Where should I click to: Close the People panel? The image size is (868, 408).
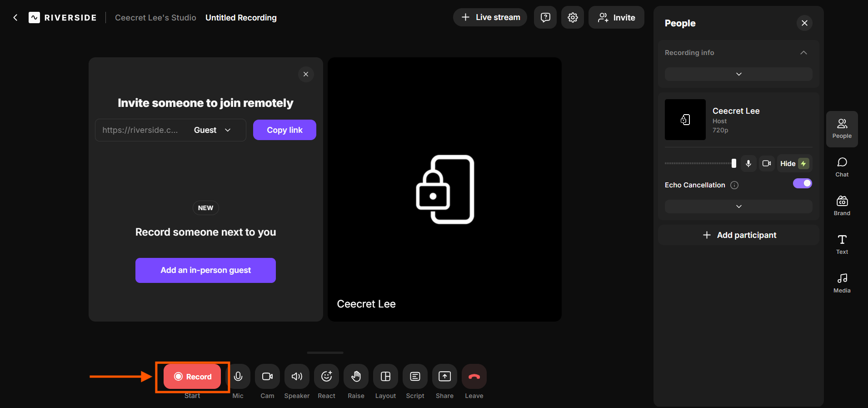[804, 23]
